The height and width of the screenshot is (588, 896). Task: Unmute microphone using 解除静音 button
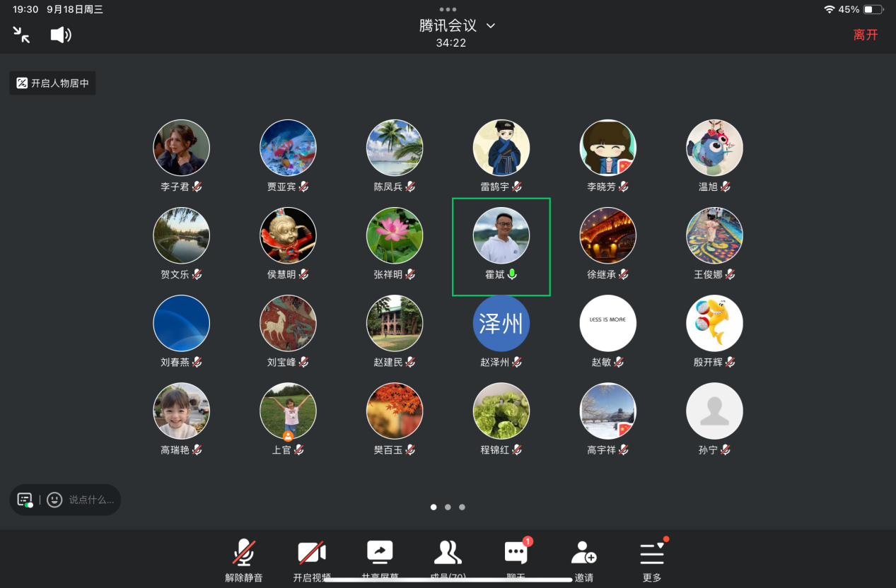pyautogui.click(x=244, y=553)
